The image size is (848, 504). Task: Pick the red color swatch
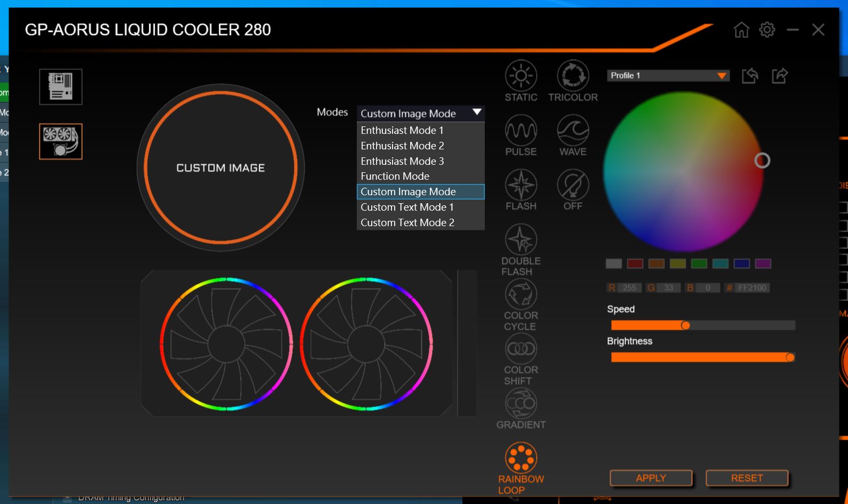pyautogui.click(x=635, y=263)
